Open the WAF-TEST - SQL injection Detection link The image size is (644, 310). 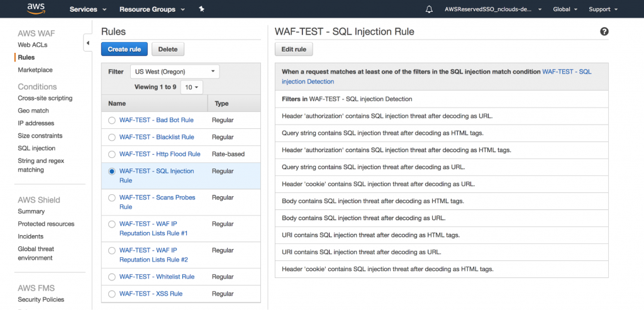[x=566, y=72]
